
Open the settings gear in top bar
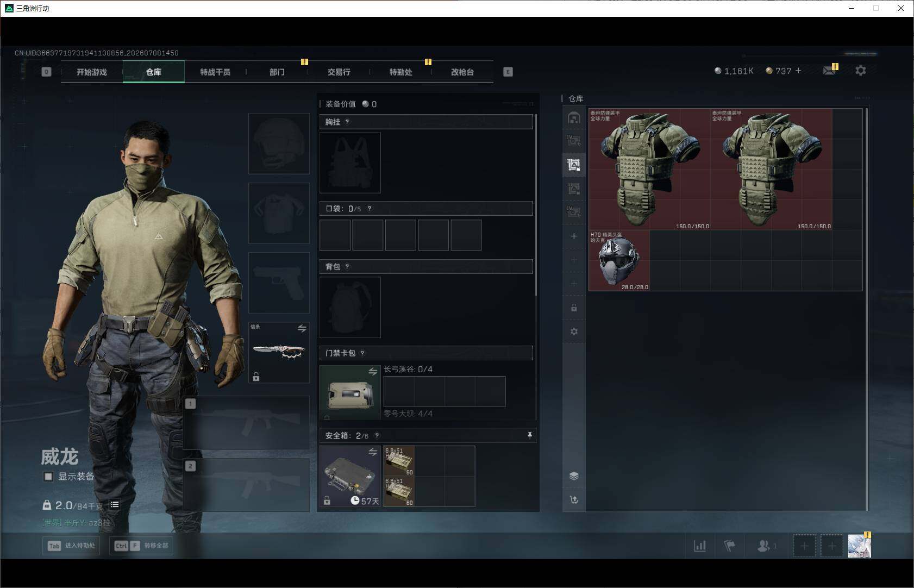pyautogui.click(x=861, y=71)
